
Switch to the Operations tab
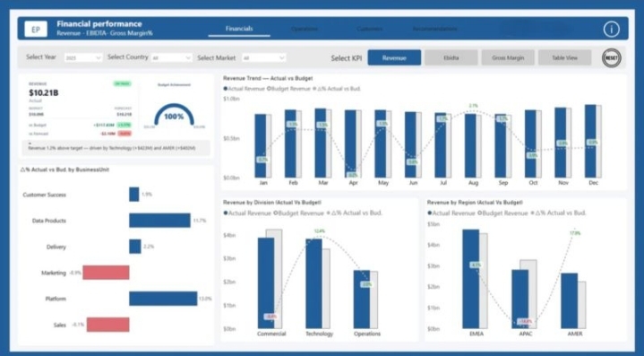click(305, 29)
